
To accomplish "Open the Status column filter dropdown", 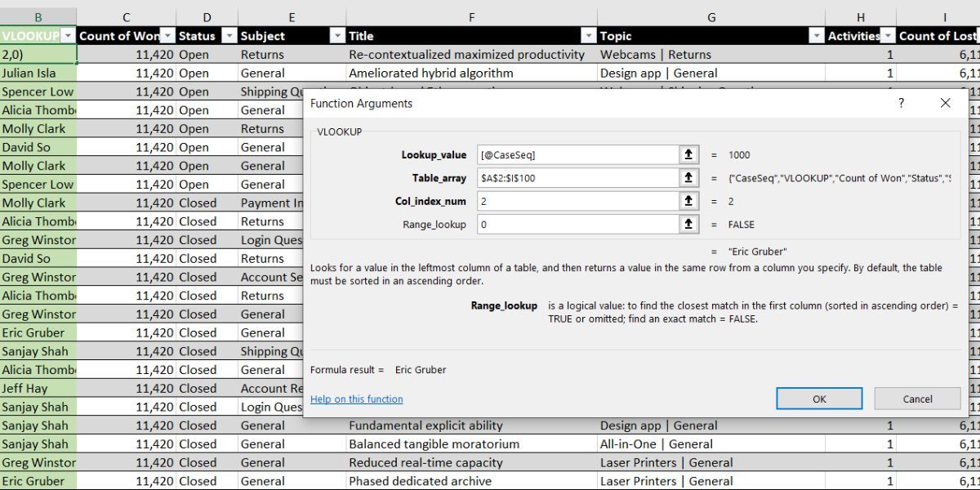I will tap(229, 36).
